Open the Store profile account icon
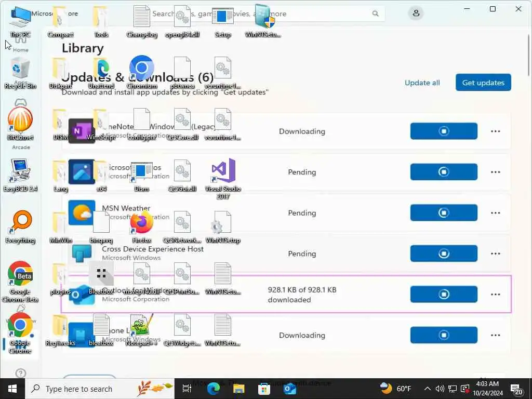The height and width of the screenshot is (399, 532). click(x=416, y=14)
